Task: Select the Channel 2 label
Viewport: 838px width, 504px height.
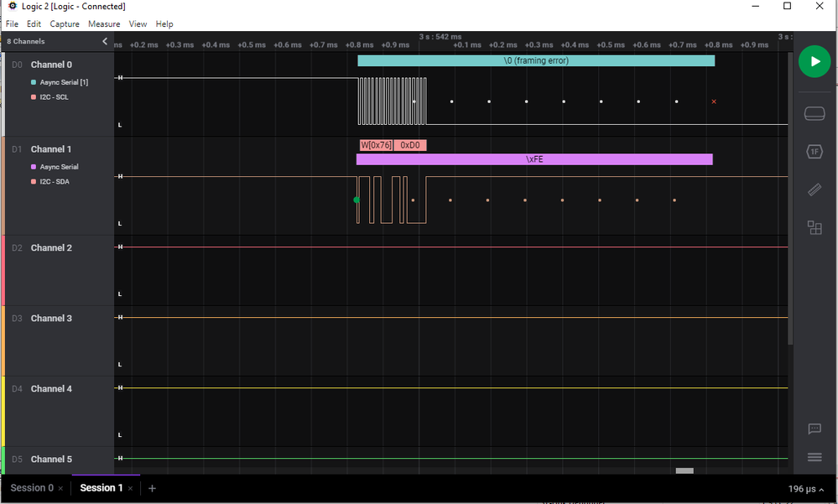Action: 51,248
